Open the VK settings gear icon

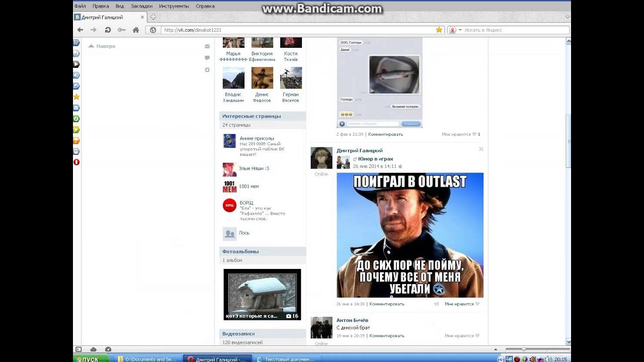(x=207, y=70)
